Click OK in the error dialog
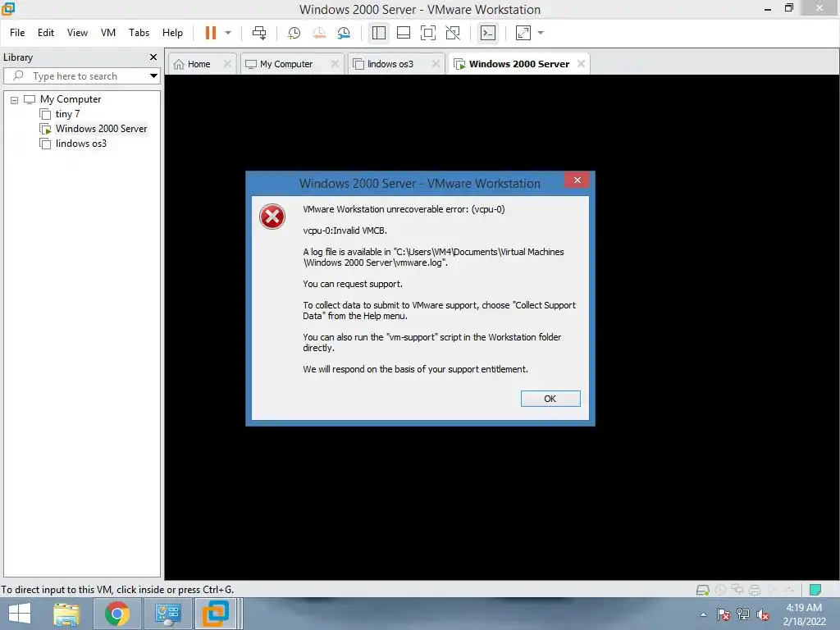 (550, 399)
